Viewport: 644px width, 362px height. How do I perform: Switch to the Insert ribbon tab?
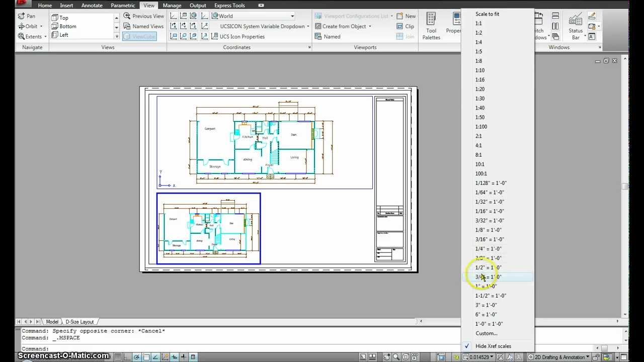point(66,6)
